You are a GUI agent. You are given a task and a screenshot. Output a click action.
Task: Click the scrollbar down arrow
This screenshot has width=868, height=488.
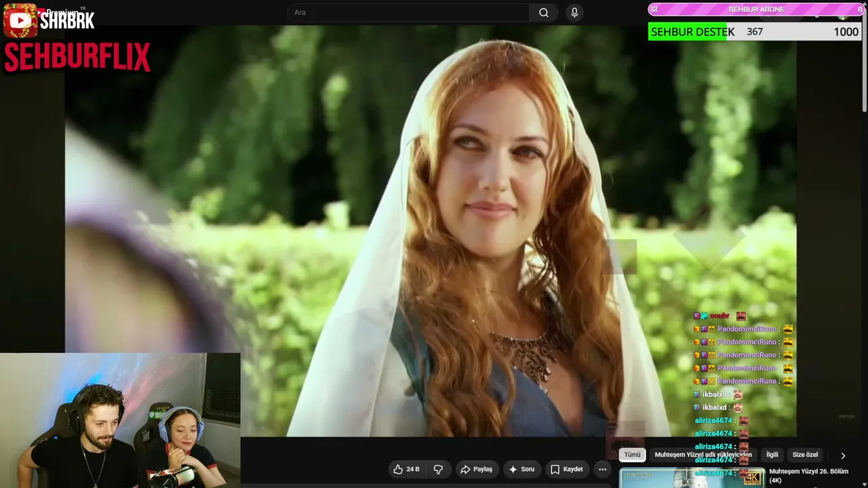(x=864, y=483)
